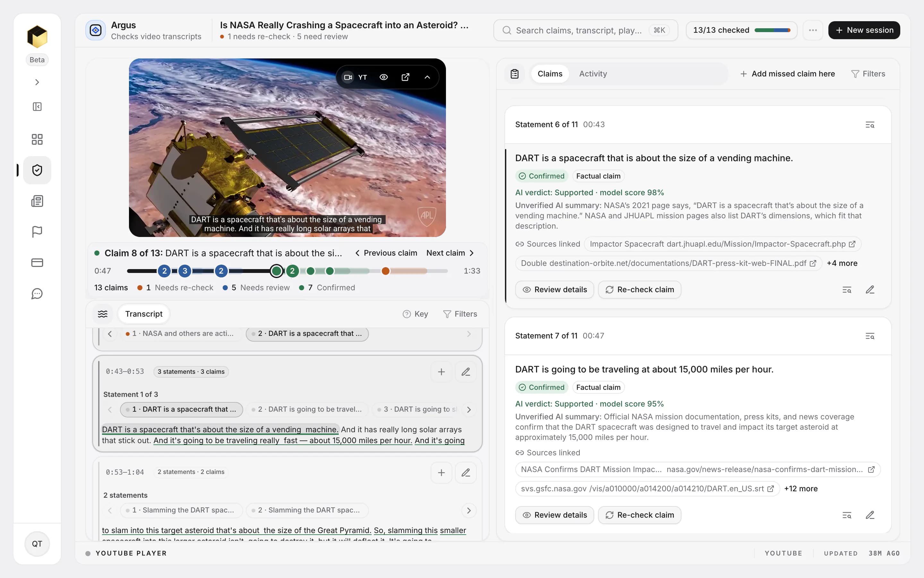Expand +4 more sources for Statement 6

pos(842,263)
